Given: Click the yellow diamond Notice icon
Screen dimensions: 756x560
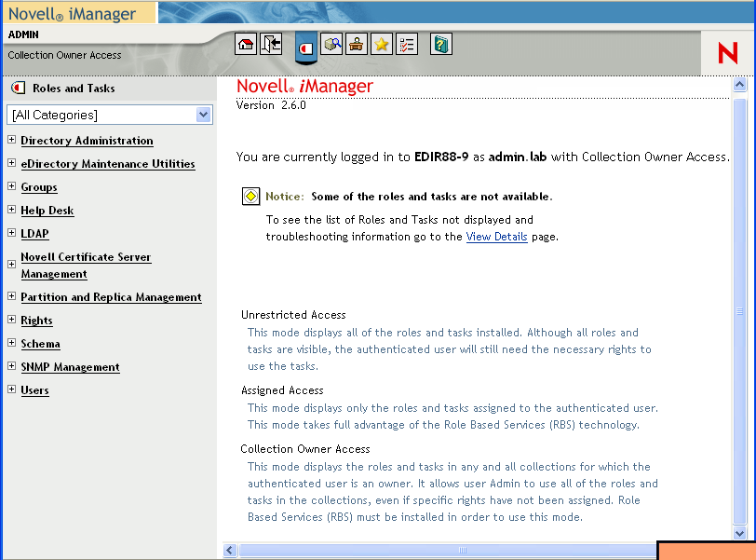Looking at the screenshot, I should tap(250, 197).
